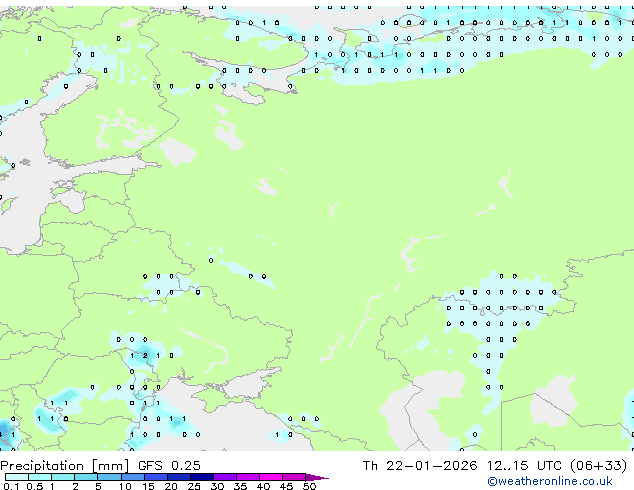Screen dimensions: 634x490
Task: Select legend swatch between 10 and 15
Action: tap(133, 477)
